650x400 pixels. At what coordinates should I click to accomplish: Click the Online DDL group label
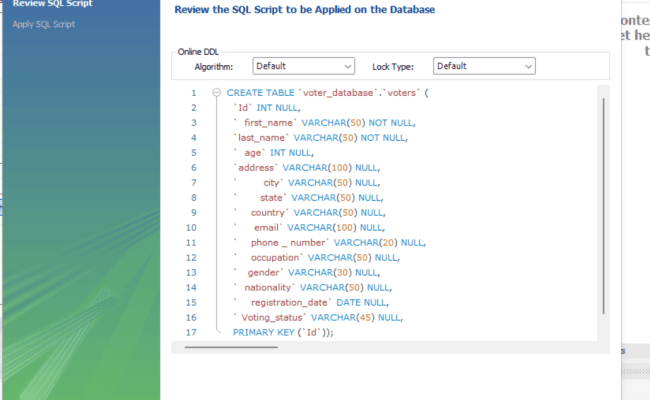point(198,52)
